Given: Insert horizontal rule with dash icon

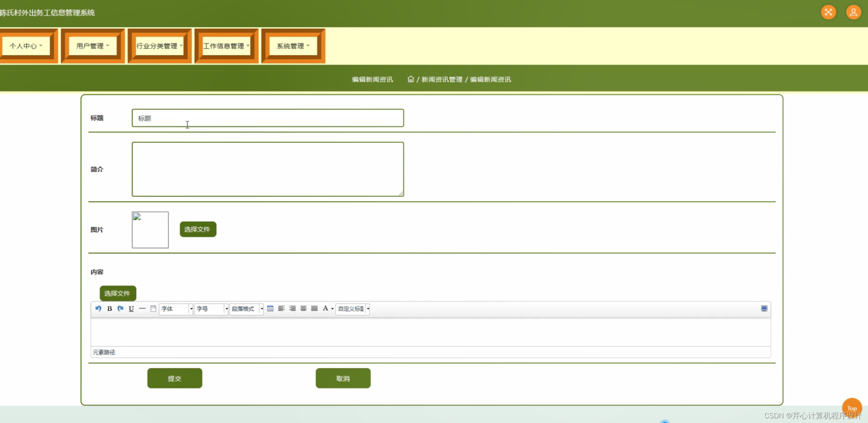Looking at the screenshot, I should pos(142,309).
